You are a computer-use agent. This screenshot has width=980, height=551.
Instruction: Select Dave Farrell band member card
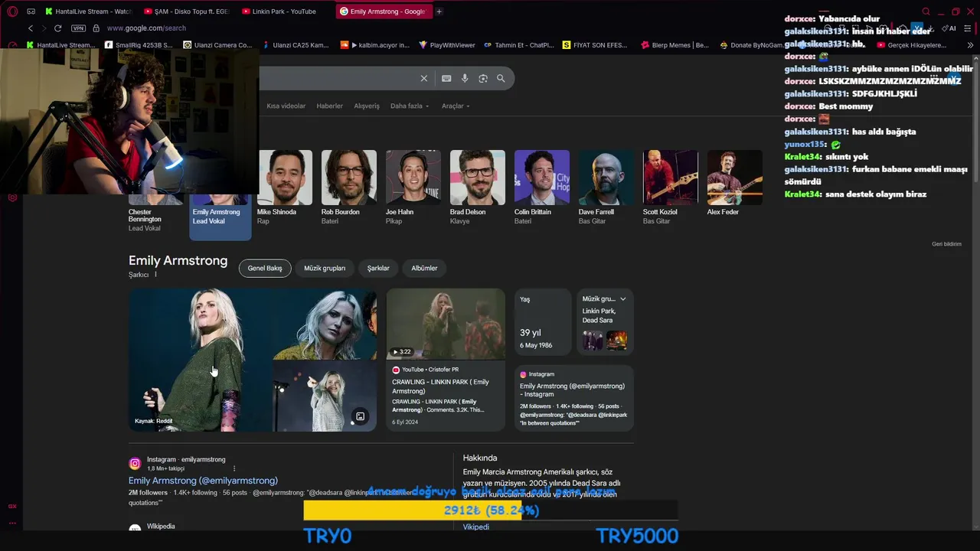click(x=606, y=187)
